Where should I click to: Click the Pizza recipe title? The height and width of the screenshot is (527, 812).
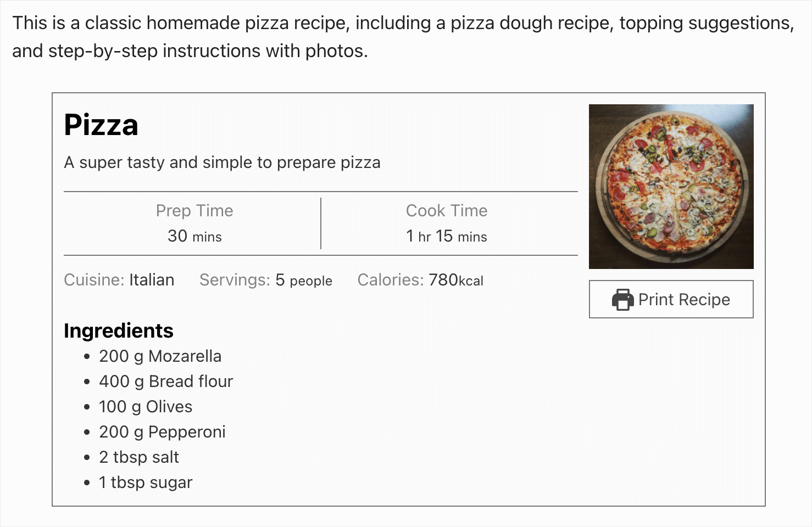click(101, 125)
